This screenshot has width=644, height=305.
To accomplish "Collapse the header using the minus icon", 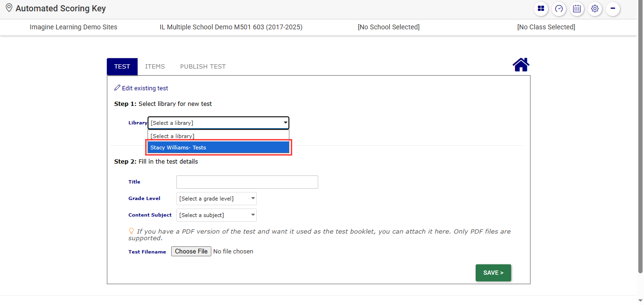I will pos(612,9).
